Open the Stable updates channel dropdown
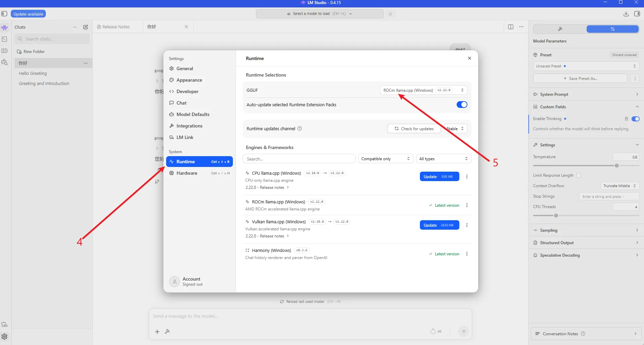 (x=456, y=128)
